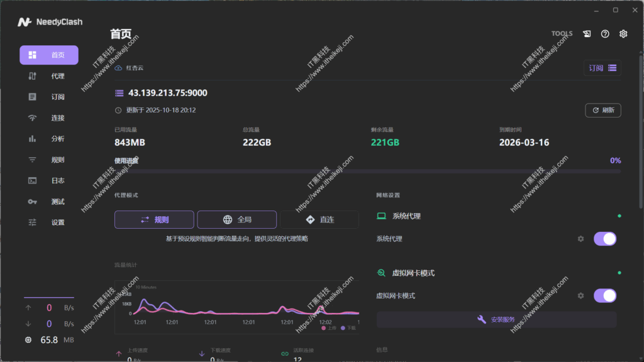Viewport: 644px width, 362px height.
Task: Open the 连接 (Connections) page in the sidebar
Action: [49, 118]
